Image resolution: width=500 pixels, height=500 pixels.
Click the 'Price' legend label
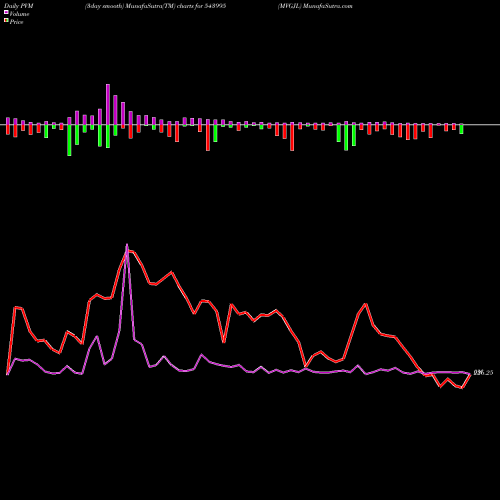(16, 22)
